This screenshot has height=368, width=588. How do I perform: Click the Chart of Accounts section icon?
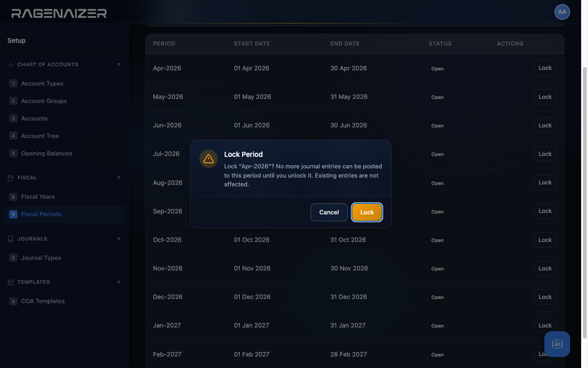point(11,64)
